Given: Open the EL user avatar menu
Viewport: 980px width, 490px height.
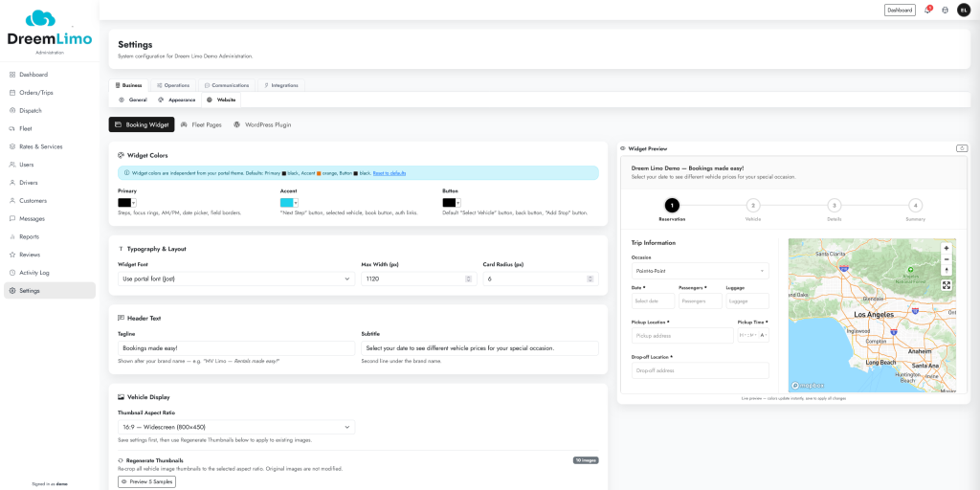Looking at the screenshot, I should pyautogui.click(x=964, y=10).
